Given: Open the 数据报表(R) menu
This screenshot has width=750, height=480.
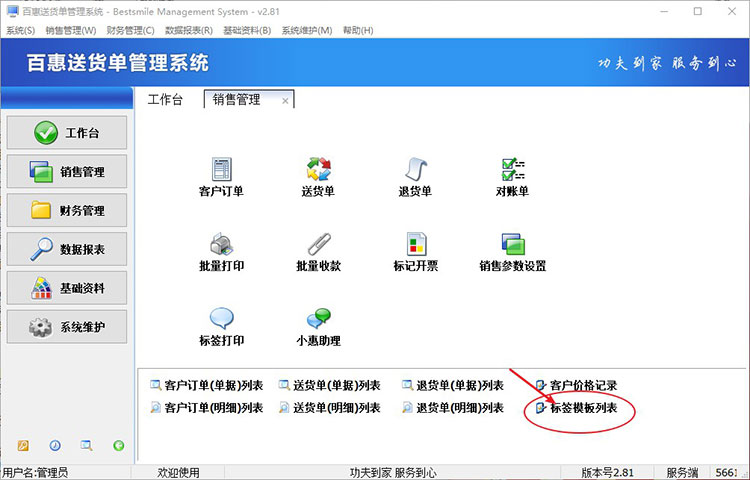Looking at the screenshot, I should 189,31.
